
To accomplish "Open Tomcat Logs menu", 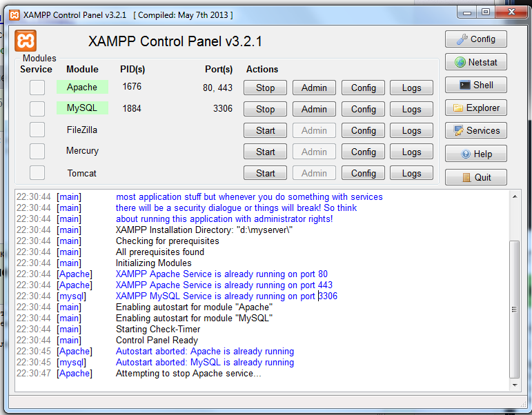I will point(411,173).
